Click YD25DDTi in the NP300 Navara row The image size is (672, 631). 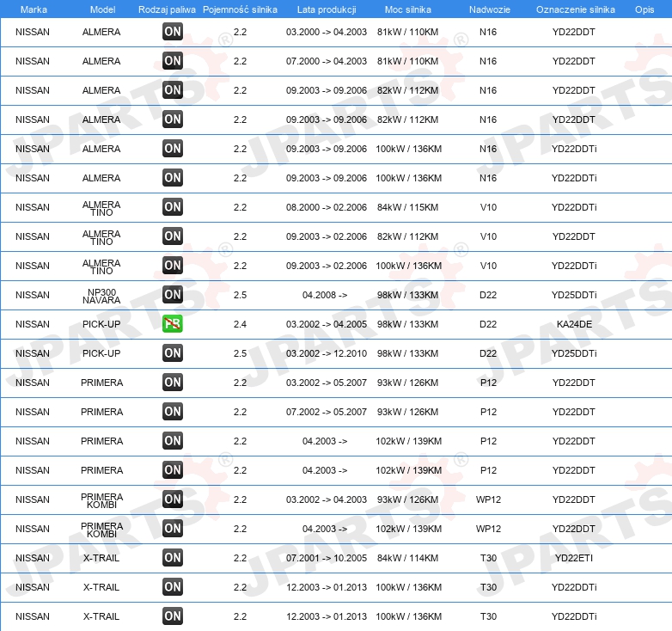(x=574, y=295)
